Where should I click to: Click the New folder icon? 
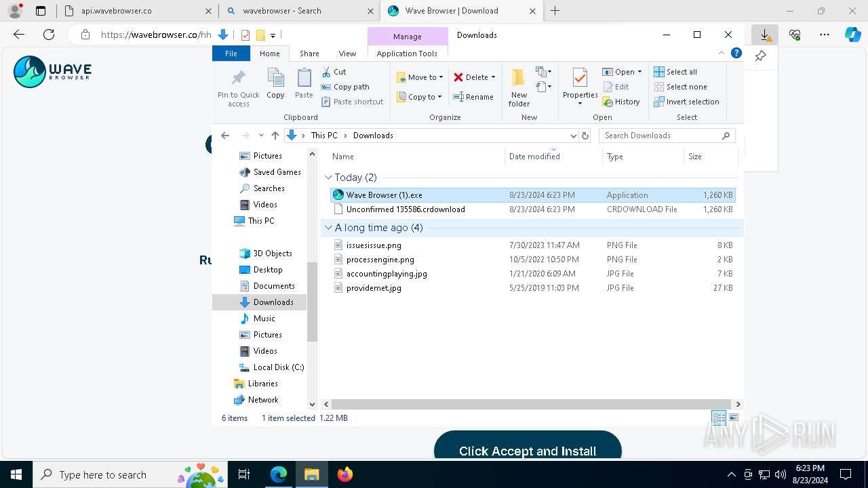click(x=519, y=79)
